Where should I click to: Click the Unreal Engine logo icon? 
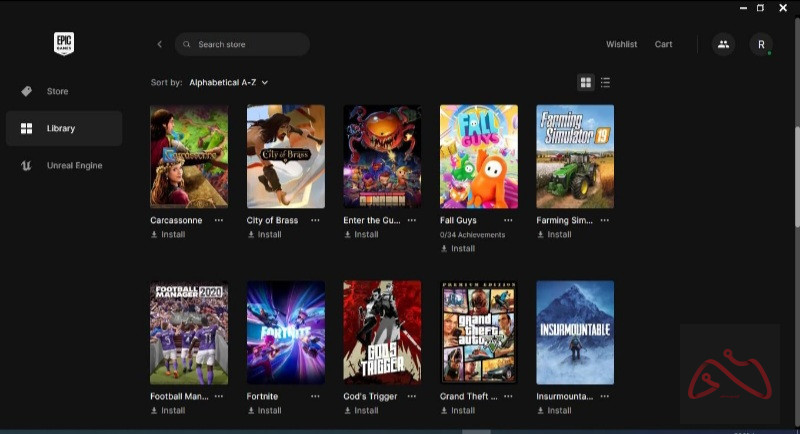(x=27, y=165)
